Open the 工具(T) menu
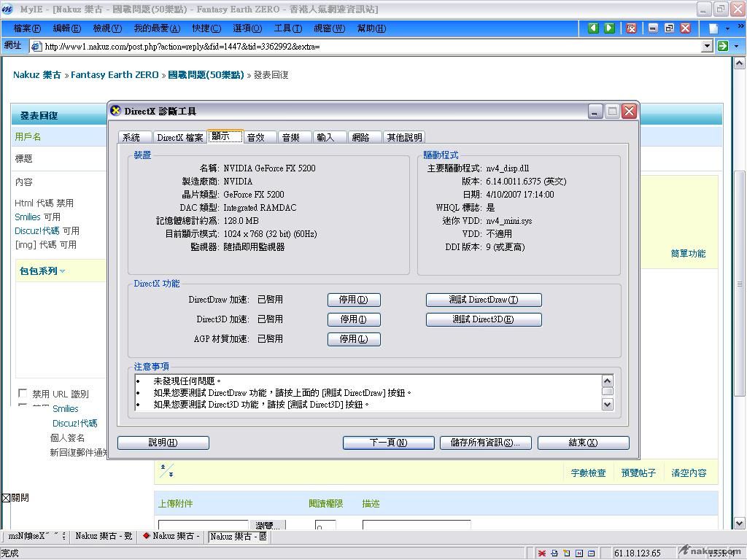This screenshot has height=560, width=747. coord(287,28)
